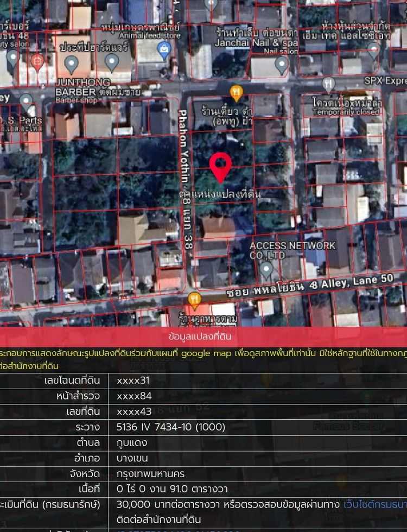This screenshot has height=532, width=407.
Task: Click the district value บางเขน
Action: [x=132, y=458]
